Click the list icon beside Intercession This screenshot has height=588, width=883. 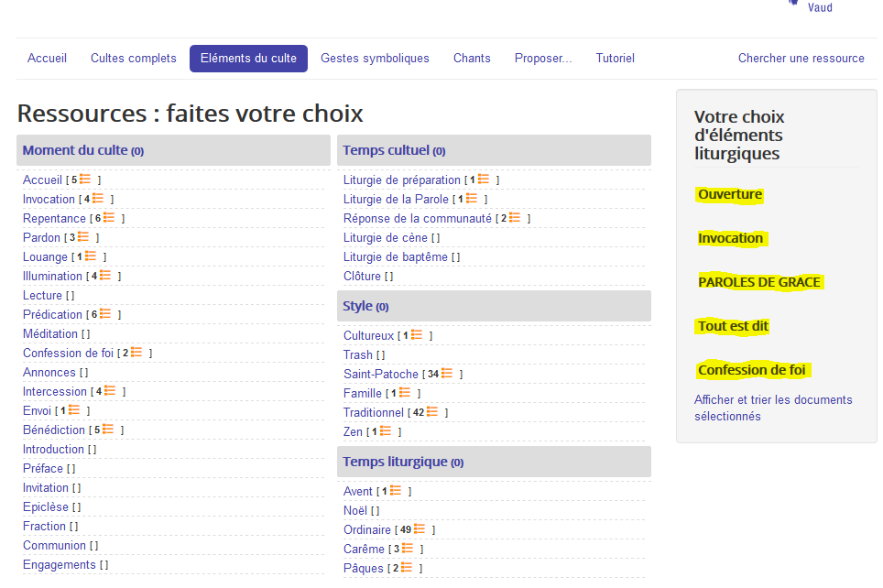(110, 391)
